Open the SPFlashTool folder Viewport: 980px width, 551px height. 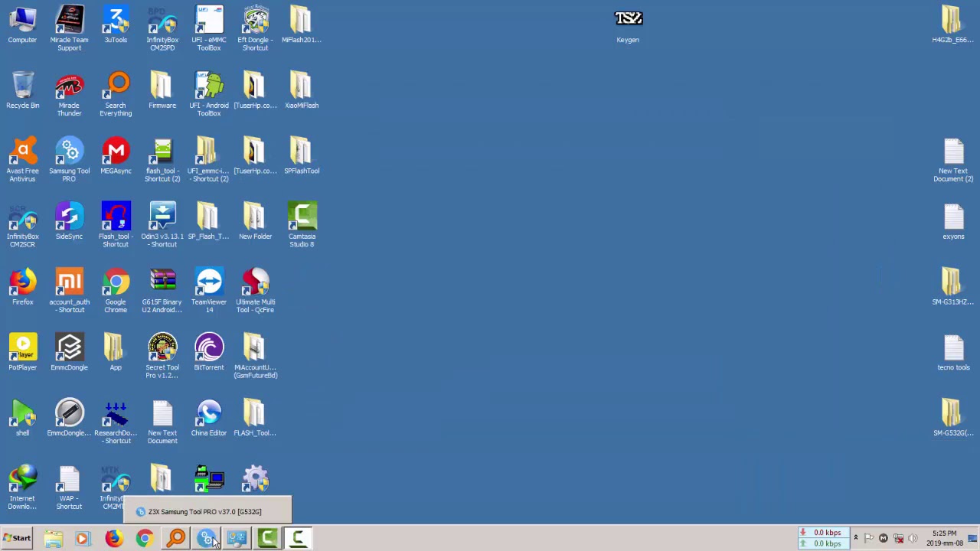tap(302, 155)
